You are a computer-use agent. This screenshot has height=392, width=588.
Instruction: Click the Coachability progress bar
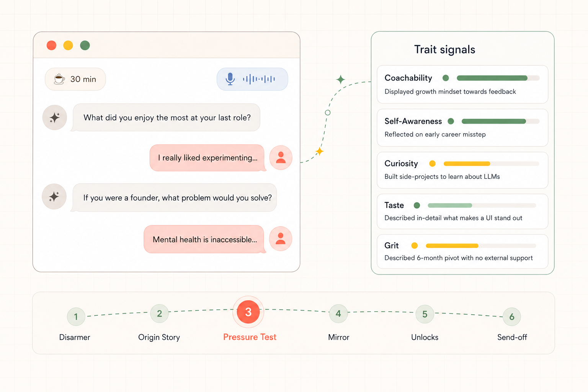(498, 78)
